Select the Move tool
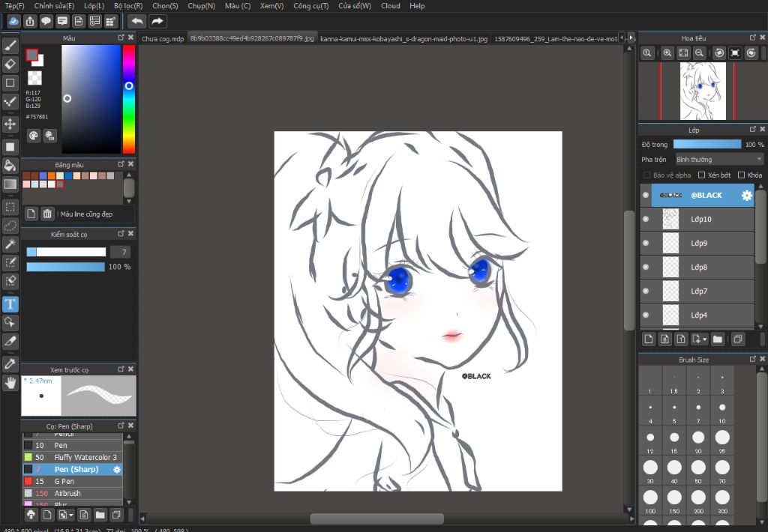 tap(10, 124)
